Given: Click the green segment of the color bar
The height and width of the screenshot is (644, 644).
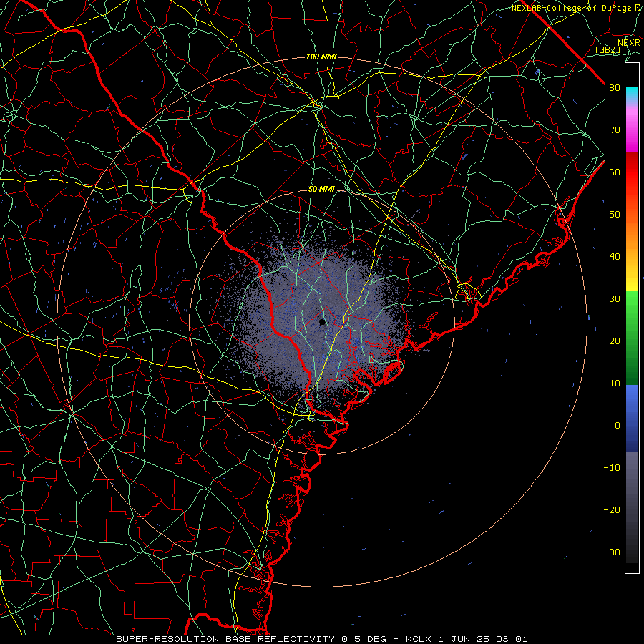Looking at the screenshot, I should coord(632,337).
